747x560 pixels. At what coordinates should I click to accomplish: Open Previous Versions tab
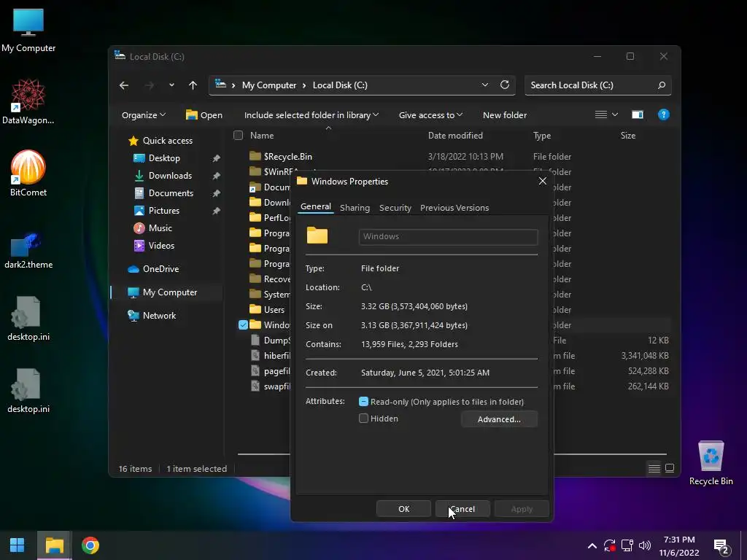[x=454, y=208]
